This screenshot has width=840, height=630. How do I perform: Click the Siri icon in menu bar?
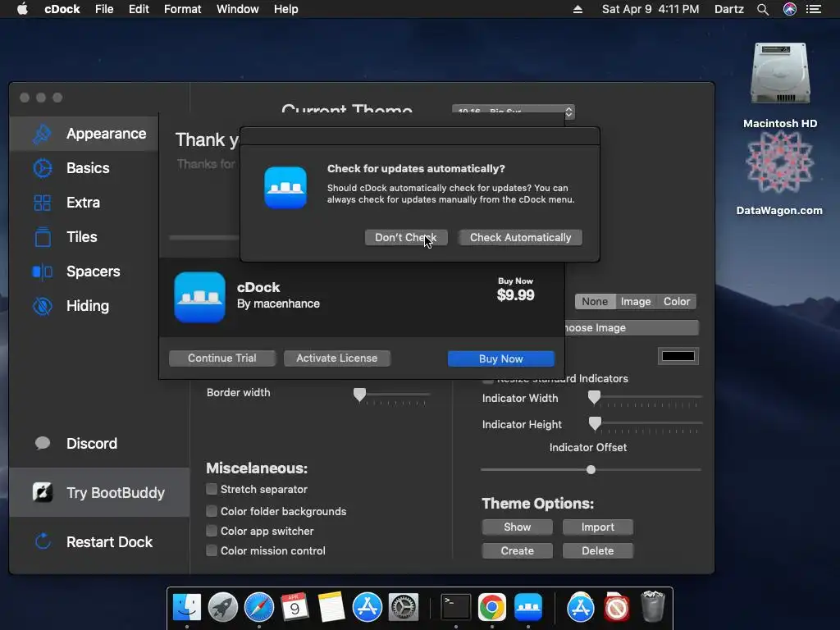click(790, 9)
